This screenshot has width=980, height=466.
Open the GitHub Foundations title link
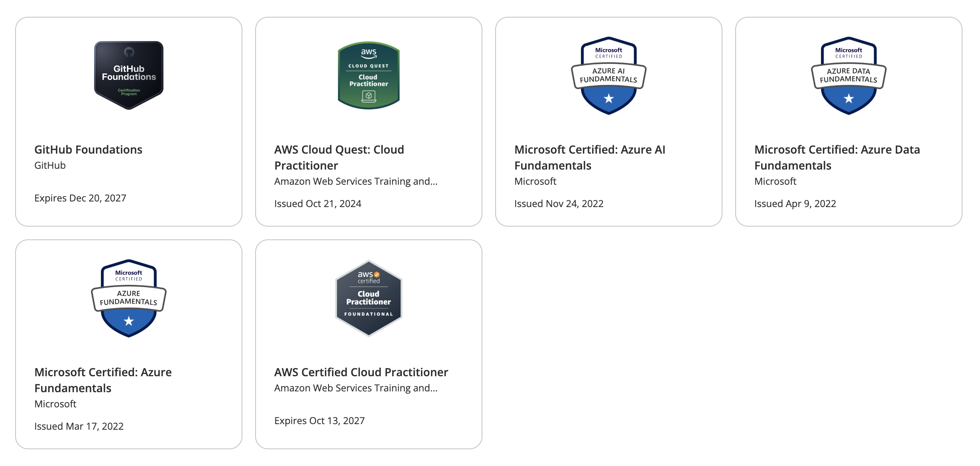[88, 150]
